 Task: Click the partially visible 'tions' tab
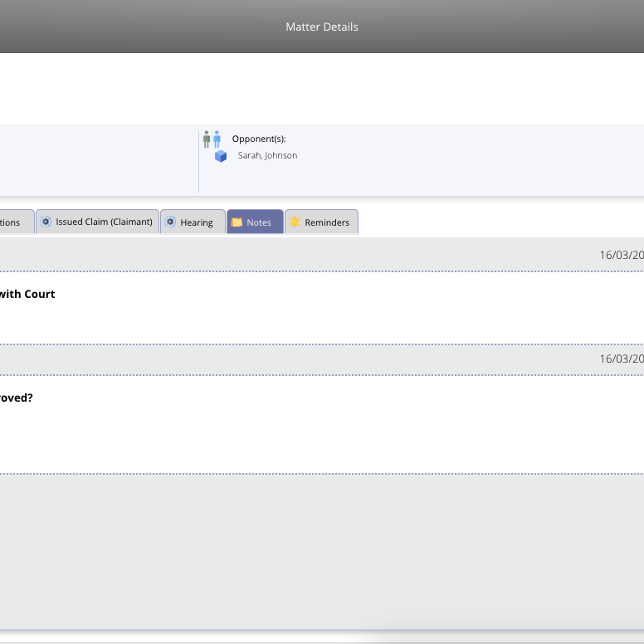coord(17,222)
